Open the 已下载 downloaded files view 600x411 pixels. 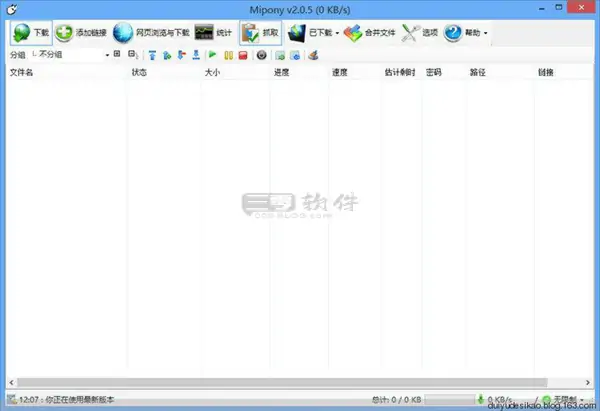(310, 33)
